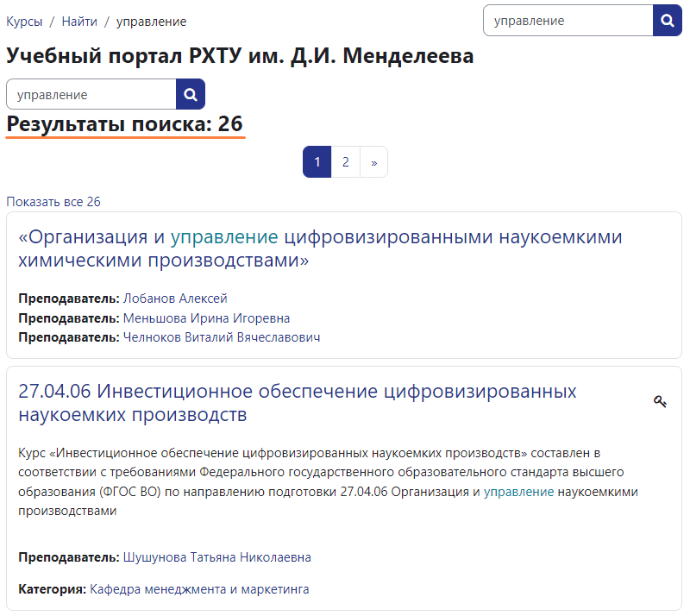The height and width of the screenshot is (616, 690).
Task: Click the key enrollment icon
Action: tap(660, 401)
